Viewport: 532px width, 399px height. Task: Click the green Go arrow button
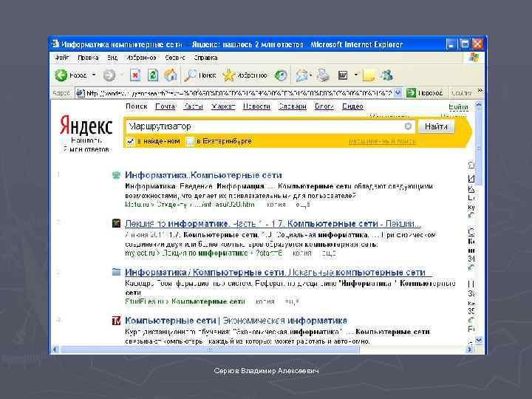(411, 92)
